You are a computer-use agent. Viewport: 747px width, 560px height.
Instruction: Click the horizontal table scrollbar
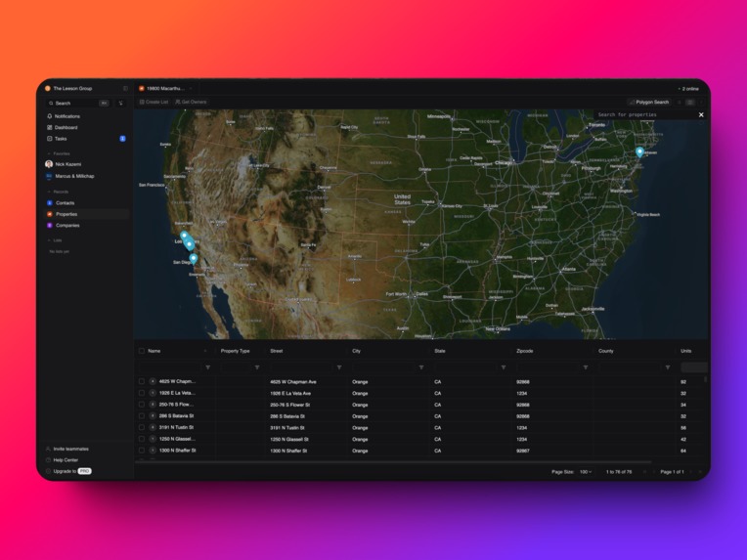(x=393, y=461)
